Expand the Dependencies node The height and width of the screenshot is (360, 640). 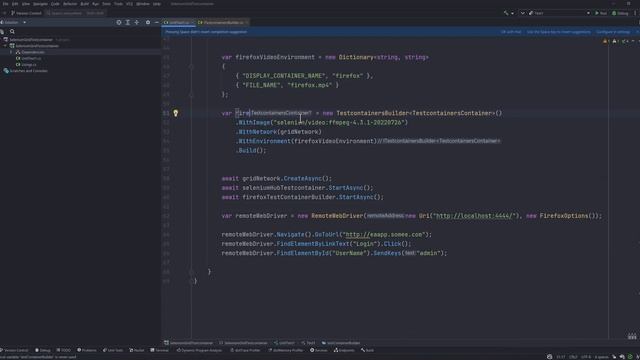[11, 52]
